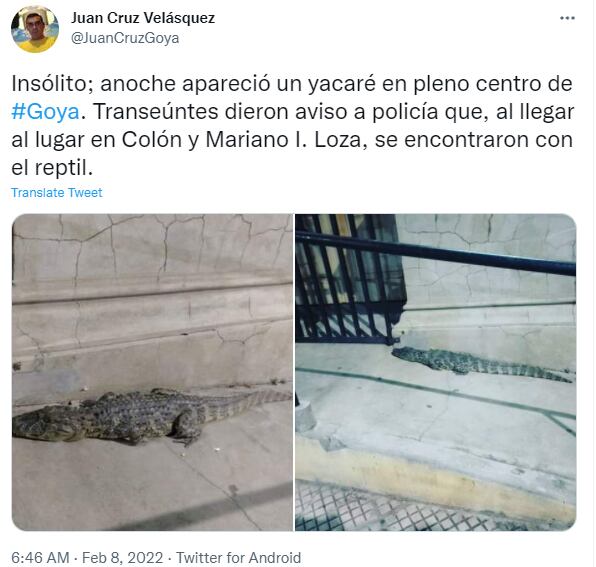This screenshot has height=567, width=596.
Task: Click the Juan Cruz Velásquez display name
Action: (x=143, y=18)
